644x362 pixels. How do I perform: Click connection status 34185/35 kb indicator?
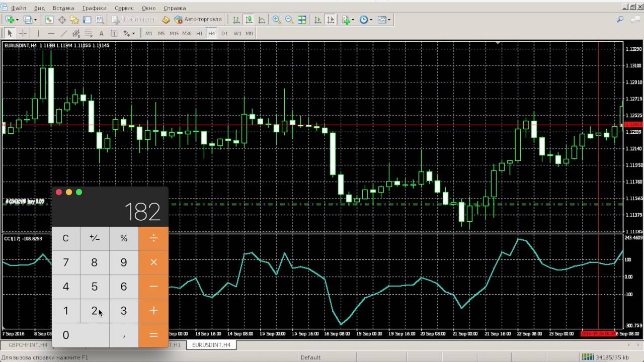coord(605,357)
